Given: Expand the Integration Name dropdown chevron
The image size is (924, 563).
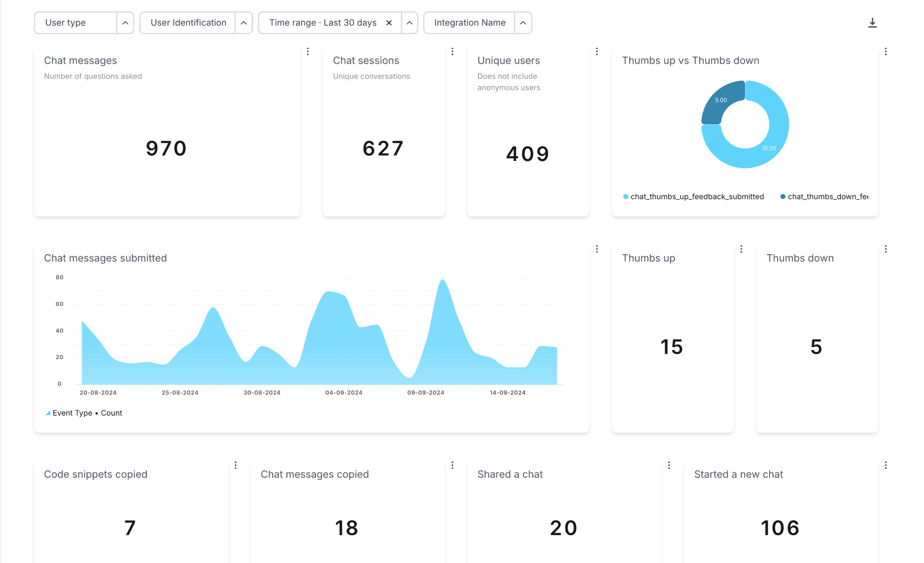Looking at the screenshot, I should click(523, 23).
